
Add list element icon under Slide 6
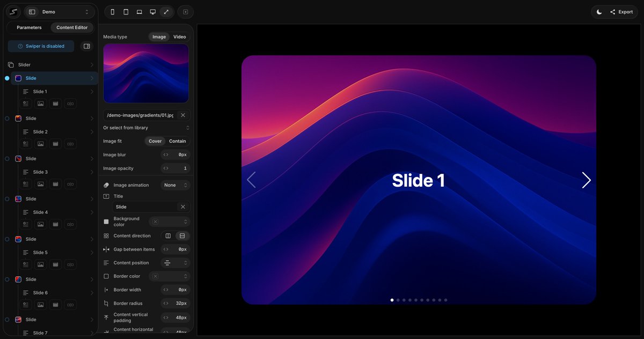(x=26, y=305)
